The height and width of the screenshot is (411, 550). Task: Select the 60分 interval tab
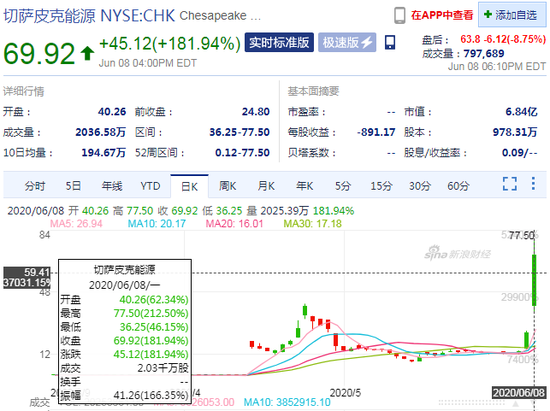(x=458, y=186)
